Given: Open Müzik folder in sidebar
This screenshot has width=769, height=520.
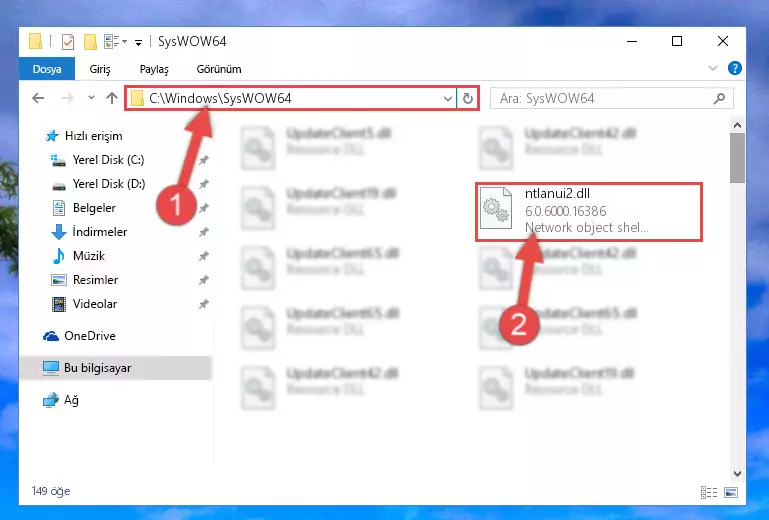Looking at the screenshot, I should [78, 256].
